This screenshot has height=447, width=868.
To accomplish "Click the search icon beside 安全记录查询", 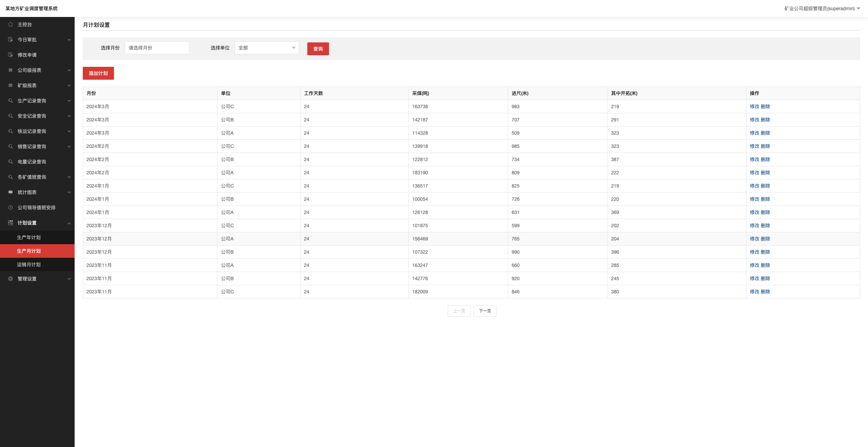I will (x=11, y=116).
